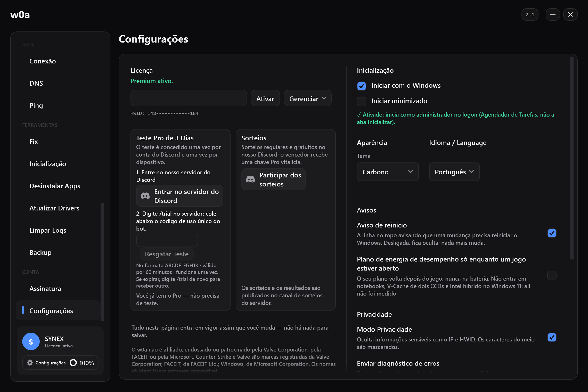Viewport: 588px width, 392px height.
Task: Uncheck Iniciar com o Windows
Action: pos(362,86)
